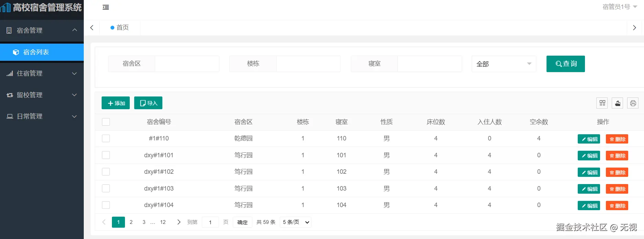This screenshot has width=644, height=239.
Task: Delete row dxy#1#101
Action: point(617,156)
